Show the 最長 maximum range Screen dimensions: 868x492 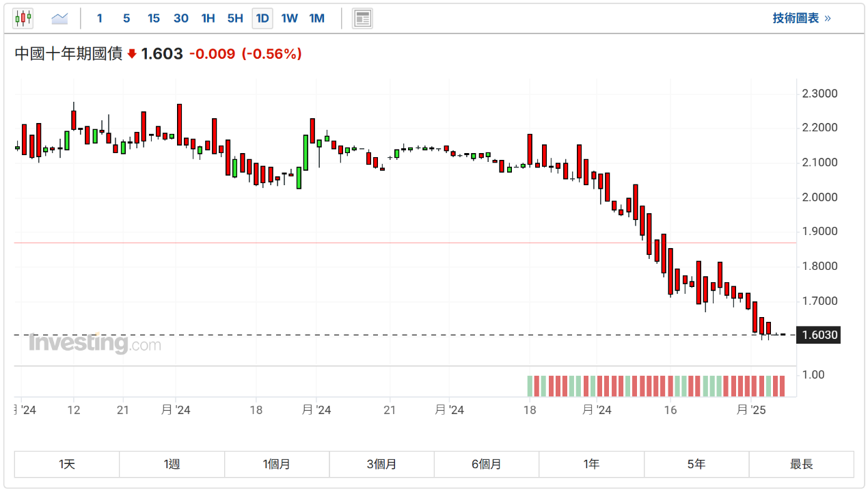coord(802,465)
